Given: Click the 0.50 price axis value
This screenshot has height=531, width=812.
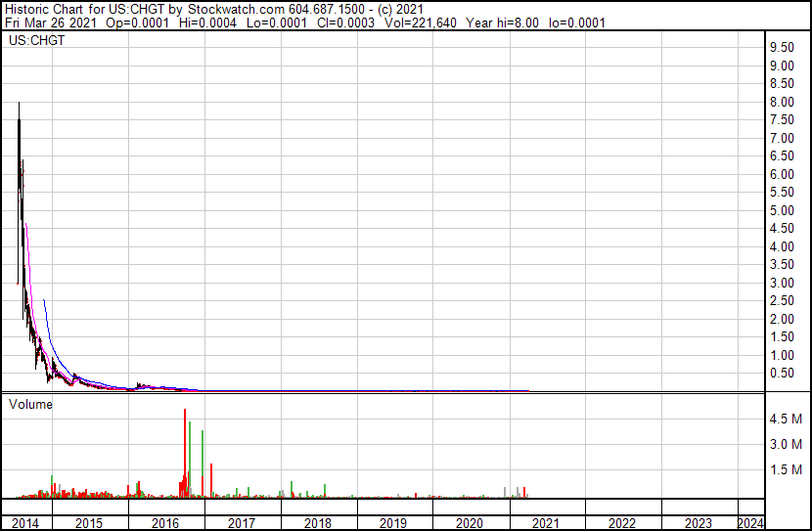Looking at the screenshot, I should click(x=782, y=374).
